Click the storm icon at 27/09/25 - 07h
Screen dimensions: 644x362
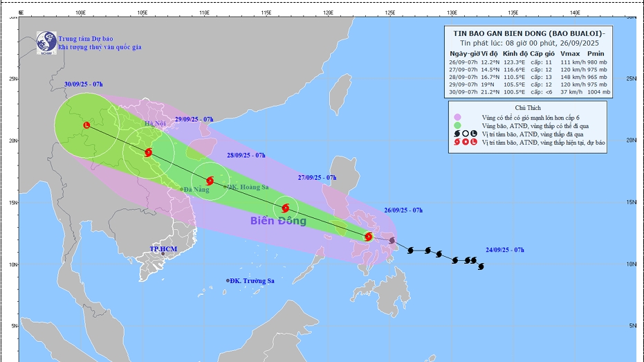point(286,208)
